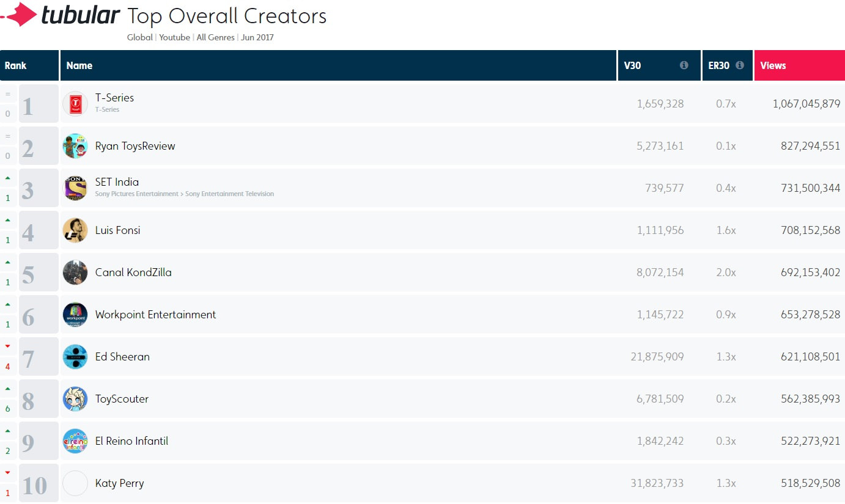845x504 pixels.
Task: Open Canal KondZilla creator link
Action: (133, 272)
